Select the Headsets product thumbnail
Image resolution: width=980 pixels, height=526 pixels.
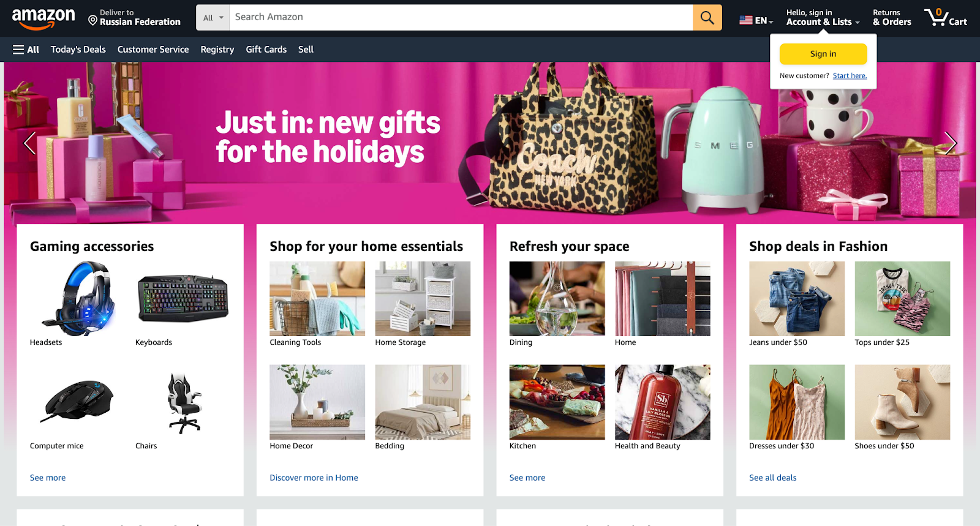pyautogui.click(x=77, y=299)
